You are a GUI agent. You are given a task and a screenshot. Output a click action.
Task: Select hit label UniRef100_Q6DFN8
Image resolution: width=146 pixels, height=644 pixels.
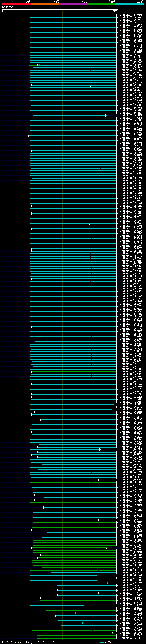[x=131, y=251]
